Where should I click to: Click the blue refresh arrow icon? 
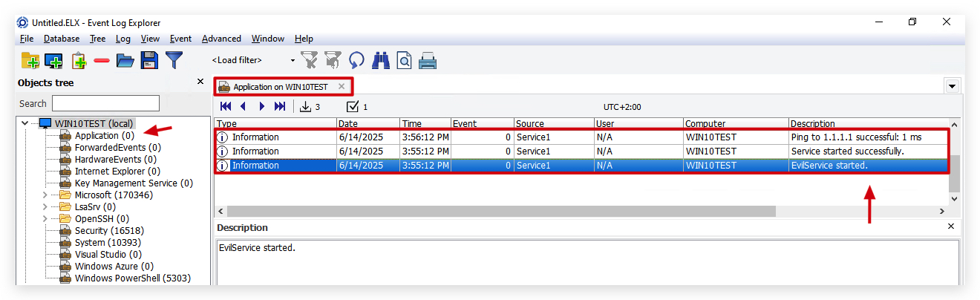[x=357, y=60]
